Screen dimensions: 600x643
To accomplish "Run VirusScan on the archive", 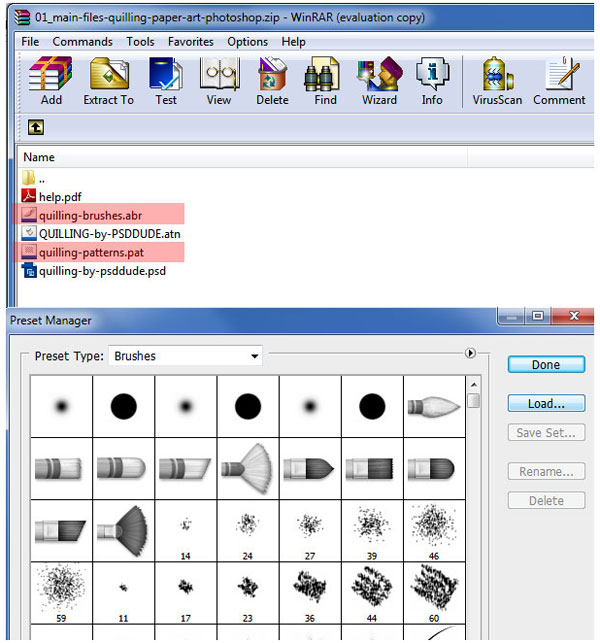I will (x=497, y=81).
